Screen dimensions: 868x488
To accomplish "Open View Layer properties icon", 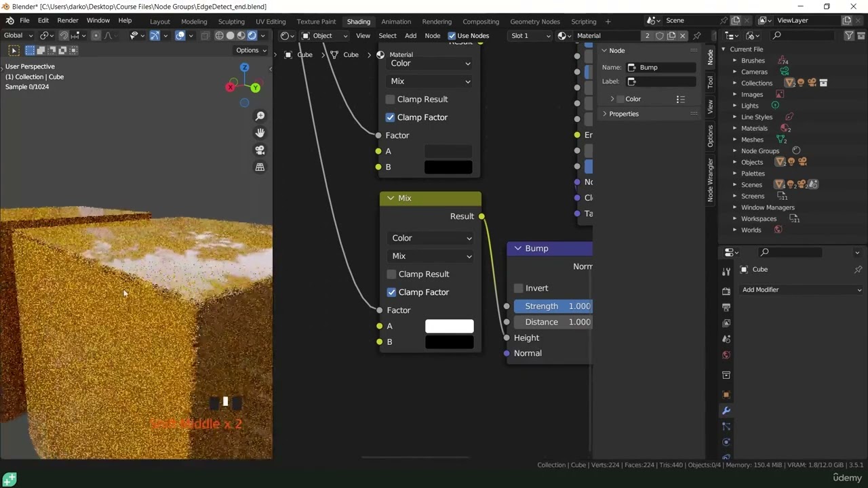I will click(726, 323).
